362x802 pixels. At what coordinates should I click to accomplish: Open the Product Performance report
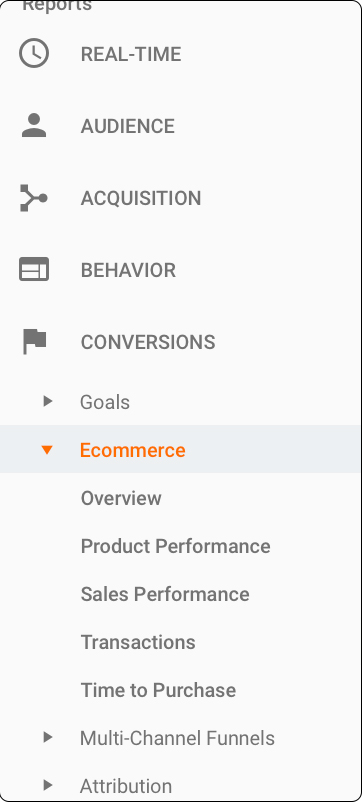coord(175,546)
